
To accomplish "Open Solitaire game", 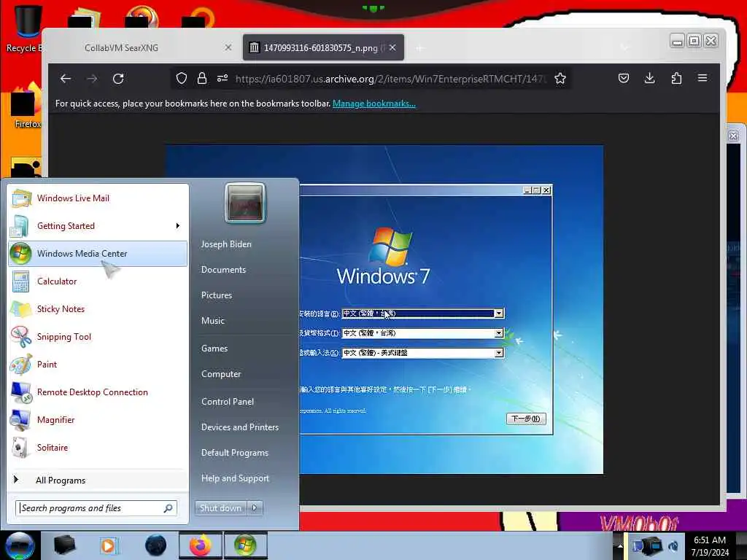I will coord(98,447).
